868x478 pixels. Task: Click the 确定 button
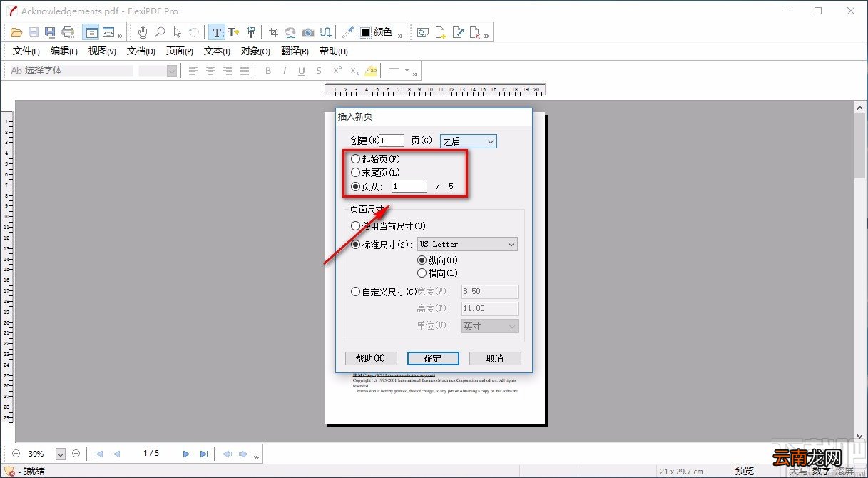point(433,358)
